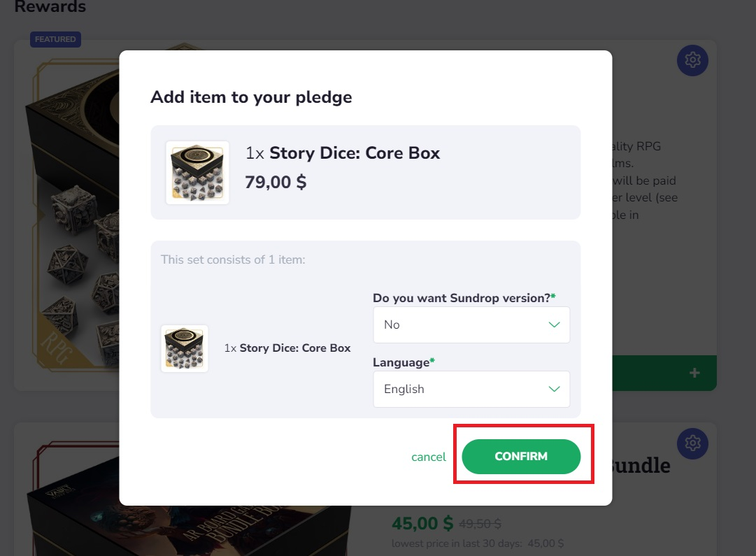Click the green plus icon behind the dialog

[x=694, y=373]
